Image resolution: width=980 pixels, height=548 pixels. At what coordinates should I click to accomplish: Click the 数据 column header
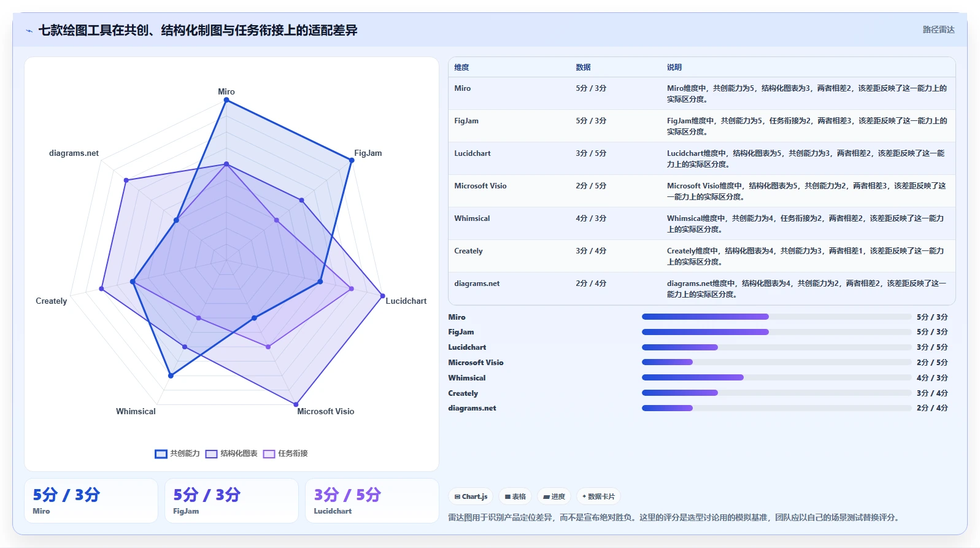(583, 68)
